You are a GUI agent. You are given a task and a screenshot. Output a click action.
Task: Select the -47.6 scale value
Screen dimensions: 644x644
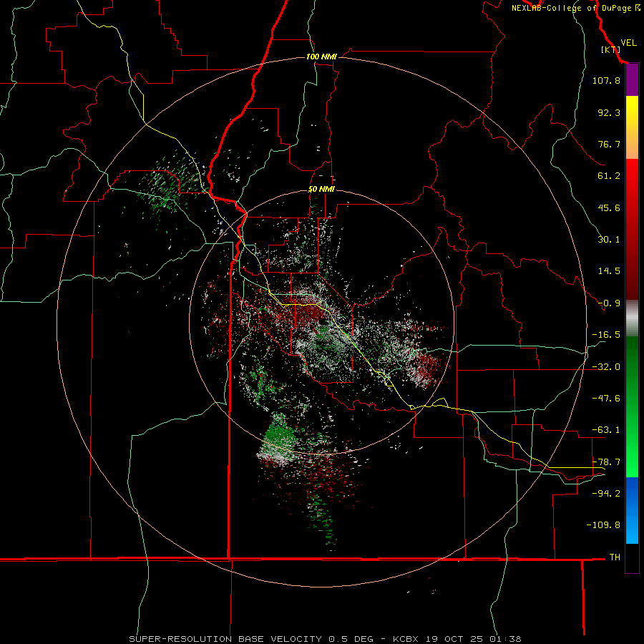click(606, 399)
